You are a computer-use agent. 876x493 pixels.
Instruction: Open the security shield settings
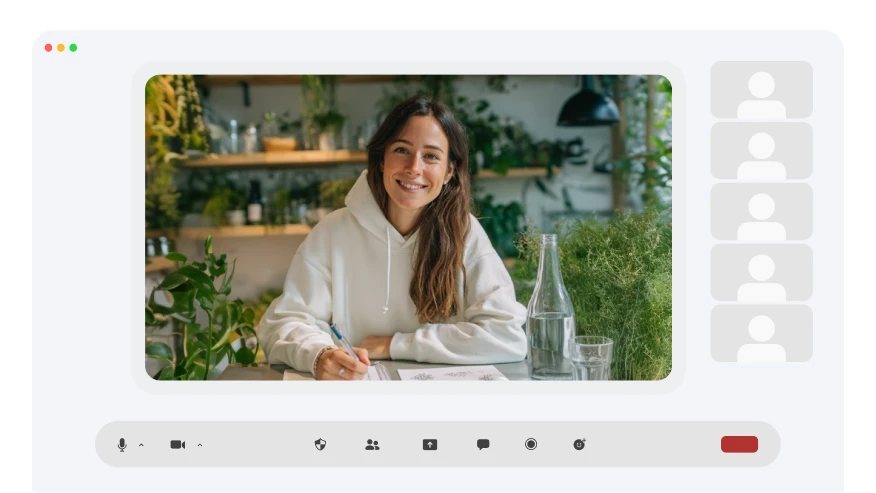320,444
